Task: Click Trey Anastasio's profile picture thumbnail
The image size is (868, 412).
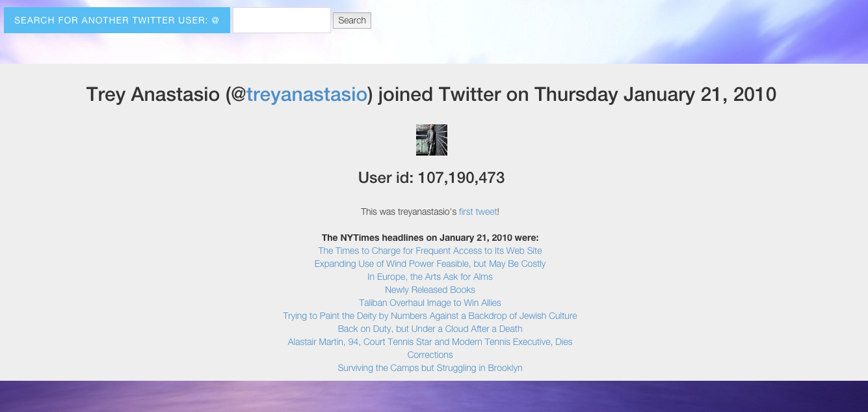Action: tap(432, 140)
